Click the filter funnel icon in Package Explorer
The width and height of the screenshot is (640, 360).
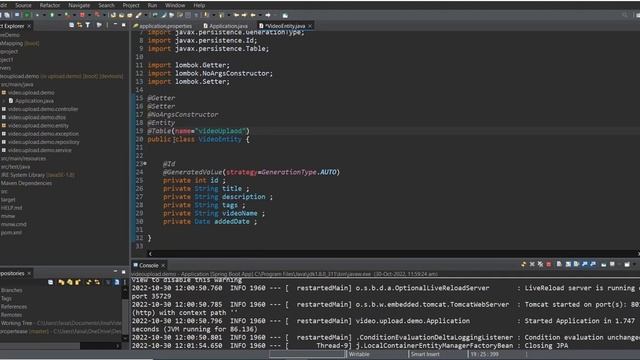point(88,25)
